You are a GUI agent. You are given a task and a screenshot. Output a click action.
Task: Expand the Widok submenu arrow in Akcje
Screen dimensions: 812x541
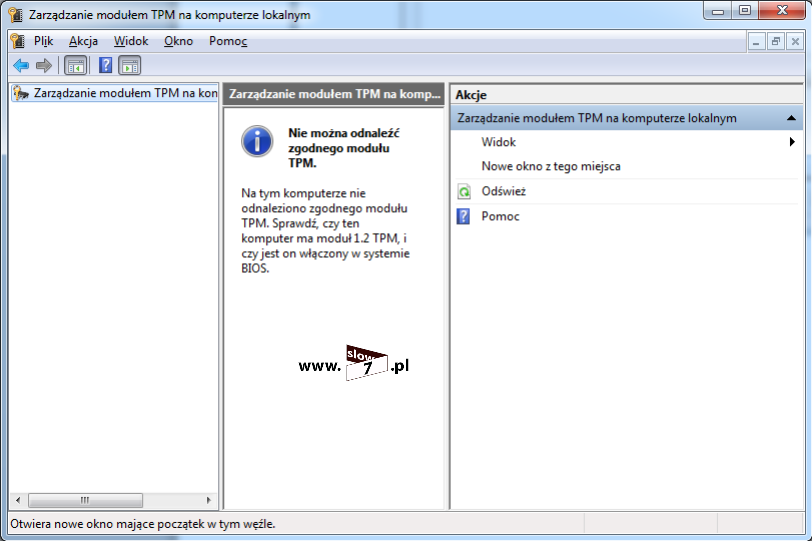coord(792,142)
